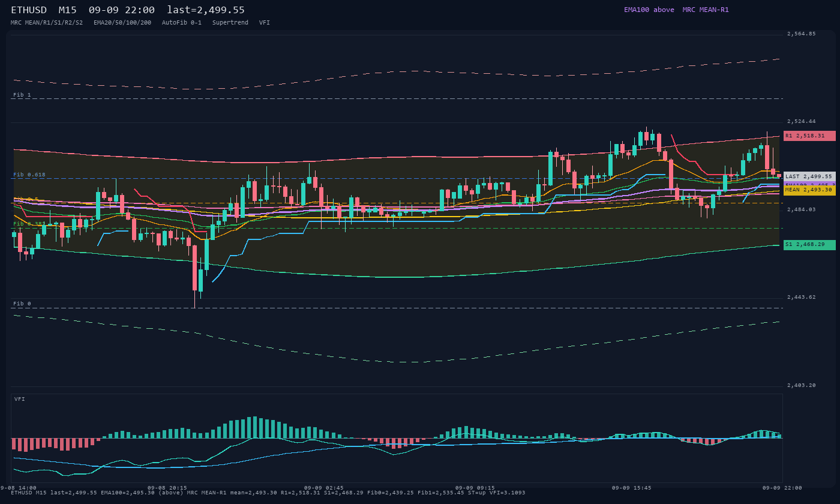Image resolution: width=840 pixels, height=504 pixels.
Task: Select the Supertrend legend entry
Action: [230, 22]
